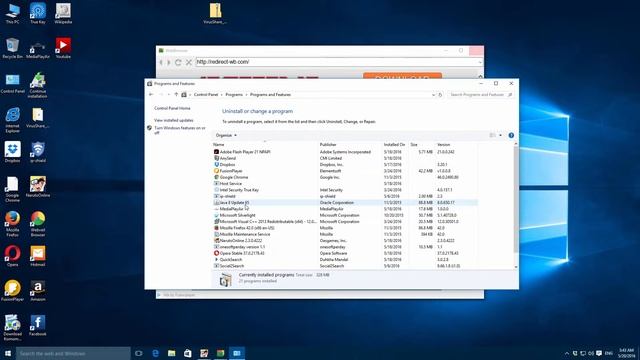Expand address bar history dropdown
Viewport: 640px width, 360px height.
(x=433, y=95)
